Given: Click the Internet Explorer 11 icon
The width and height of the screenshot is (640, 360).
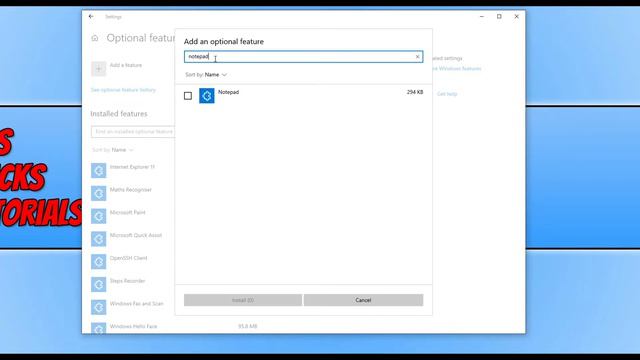Looking at the screenshot, I should pos(98,170).
